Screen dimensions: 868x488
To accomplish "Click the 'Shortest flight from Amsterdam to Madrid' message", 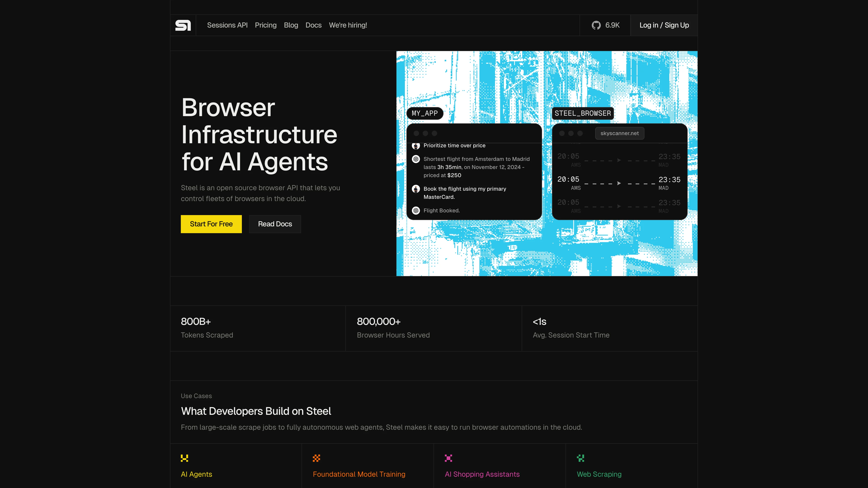I will (476, 167).
